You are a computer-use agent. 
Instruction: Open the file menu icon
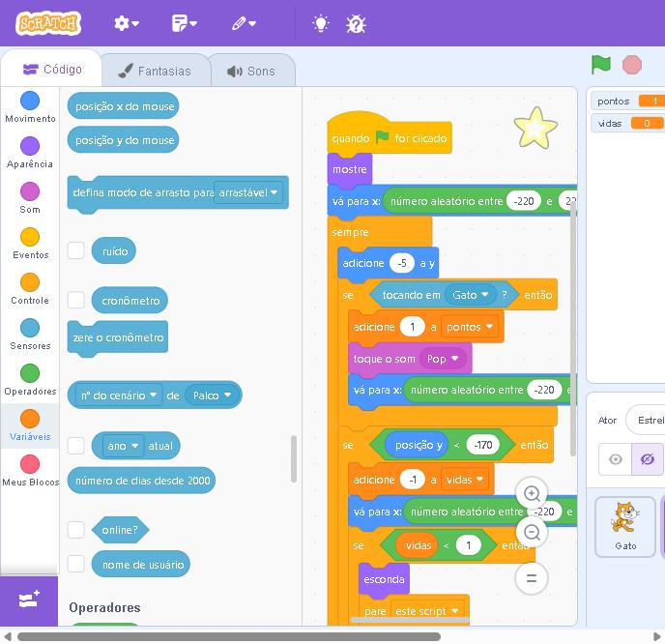[185, 23]
